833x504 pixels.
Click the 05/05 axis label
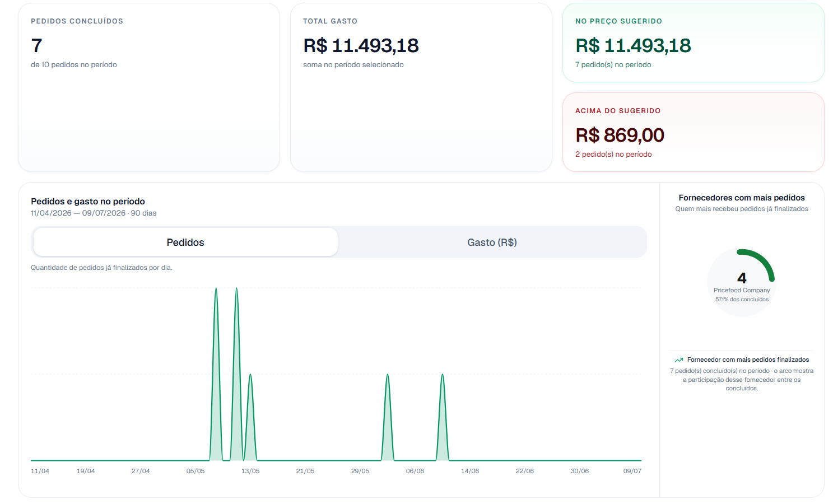tap(196, 471)
